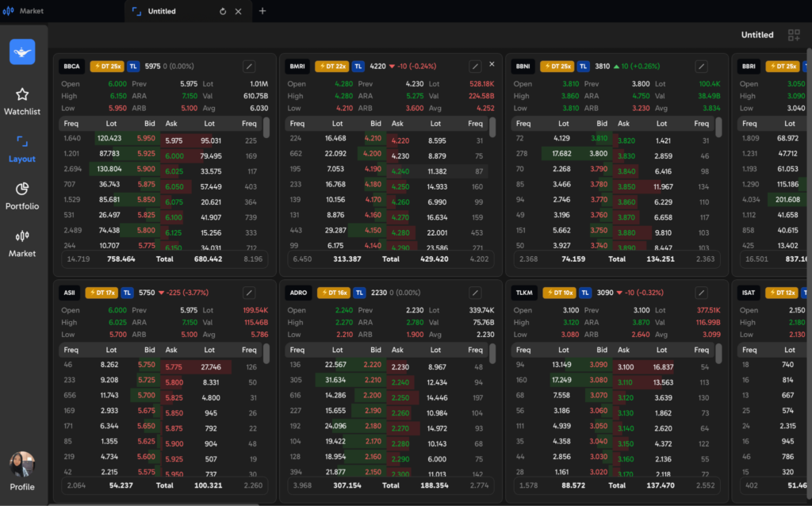Open the Portfolio pie chart icon
Screen dimensions: 812x506
coord(21,189)
